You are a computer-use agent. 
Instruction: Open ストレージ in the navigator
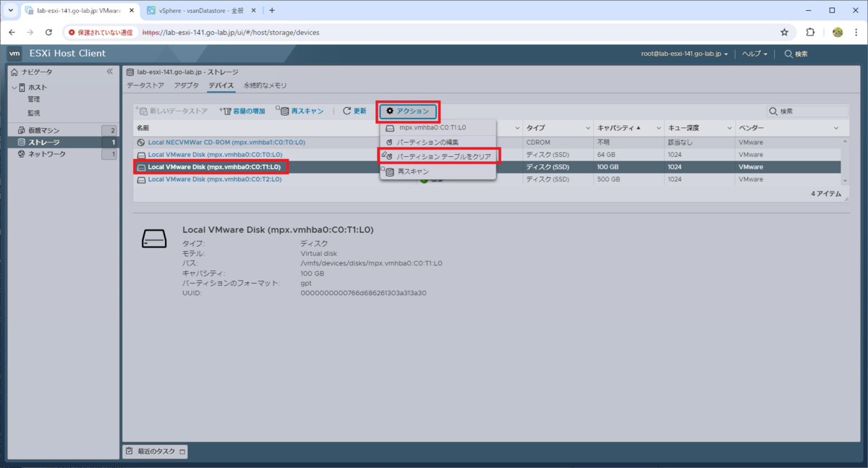tap(43, 142)
